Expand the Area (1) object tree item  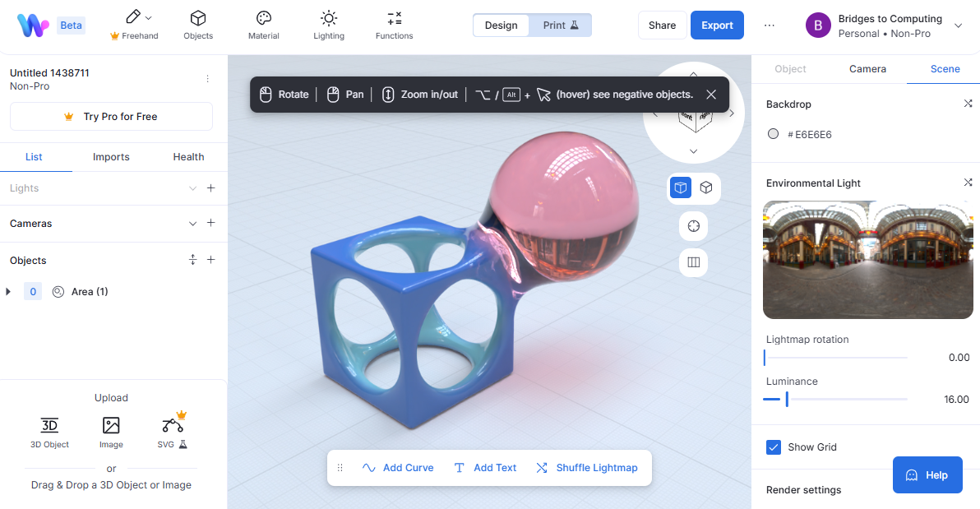pyautogui.click(x=8, y=292)
